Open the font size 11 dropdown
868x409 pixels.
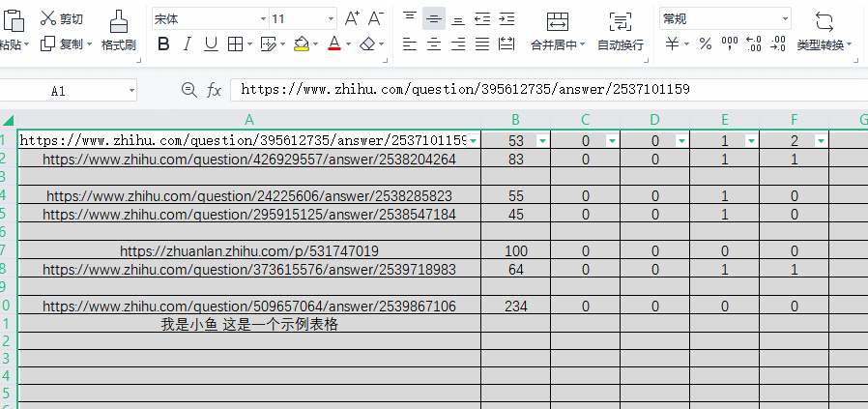pos(331,18)
